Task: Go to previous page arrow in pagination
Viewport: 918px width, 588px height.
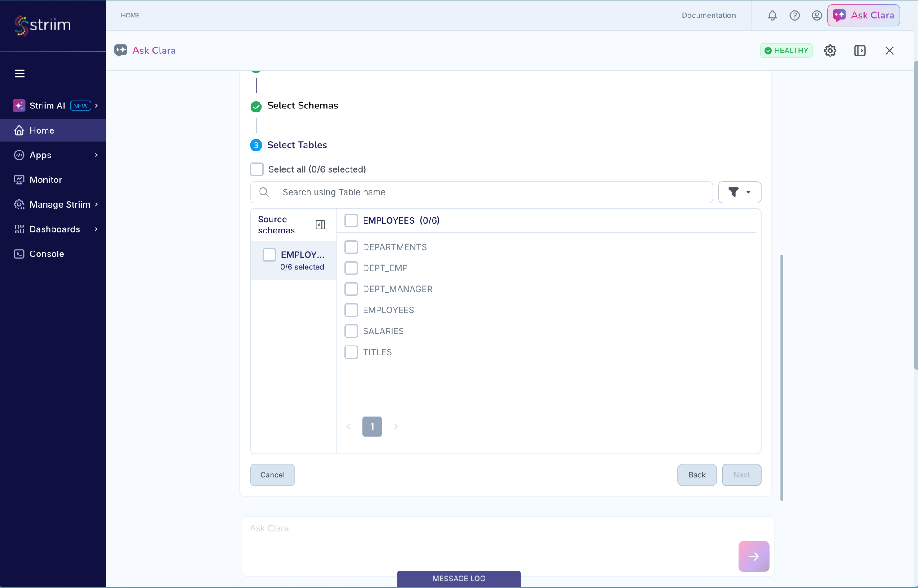Action: click(x=349, y=427)
